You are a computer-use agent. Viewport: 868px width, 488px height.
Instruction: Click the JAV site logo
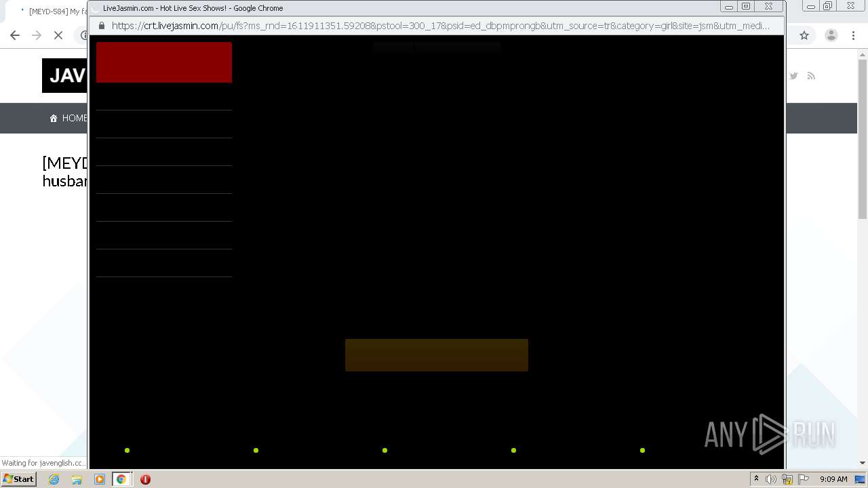(64, 75)
